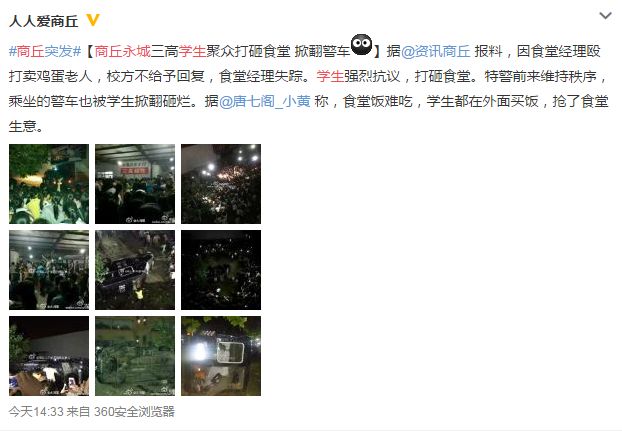The image size is (622, 434).
Task: Open the second-row left crowd thumbnail
Action: [49, 270]
